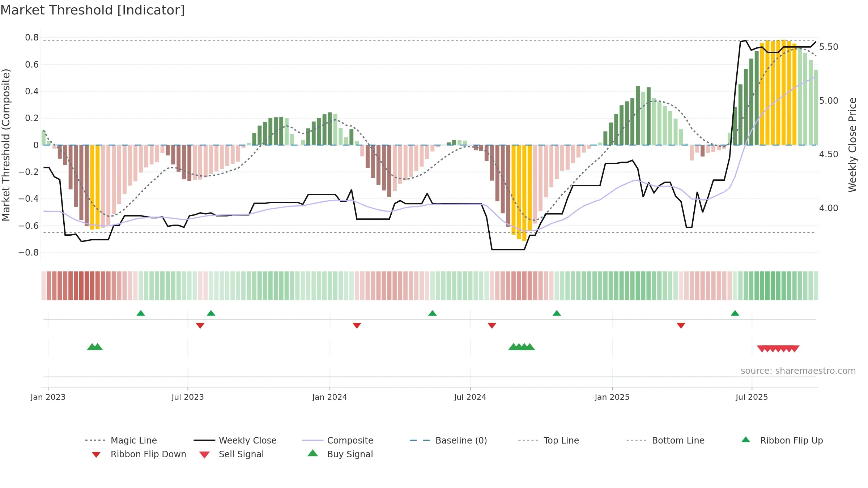The image size is (868, 488).
Task: Click the ribbon flip up marker just before Jul 2025
Action: (735, 313)
